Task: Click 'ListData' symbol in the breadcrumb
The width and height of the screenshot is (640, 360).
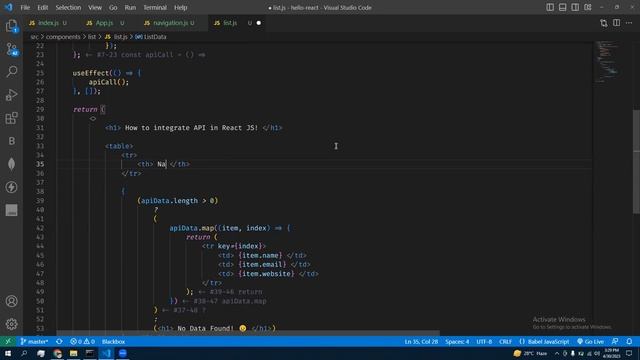Action: (x=155, y=37)
